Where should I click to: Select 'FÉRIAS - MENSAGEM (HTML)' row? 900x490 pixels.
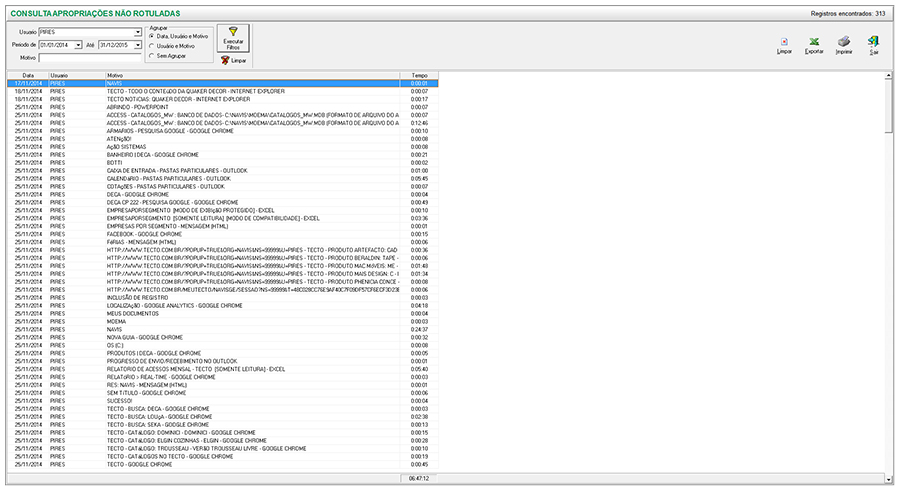(223, 242)
